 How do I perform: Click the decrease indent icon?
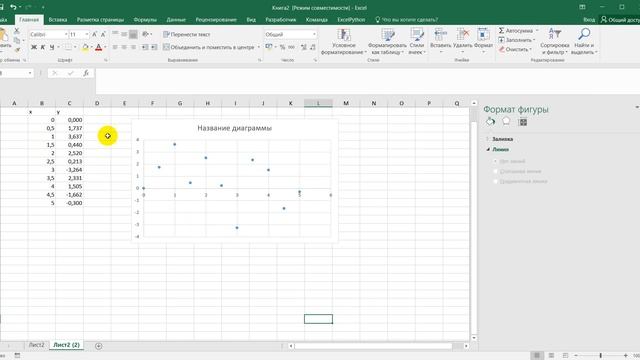[145, 47]
